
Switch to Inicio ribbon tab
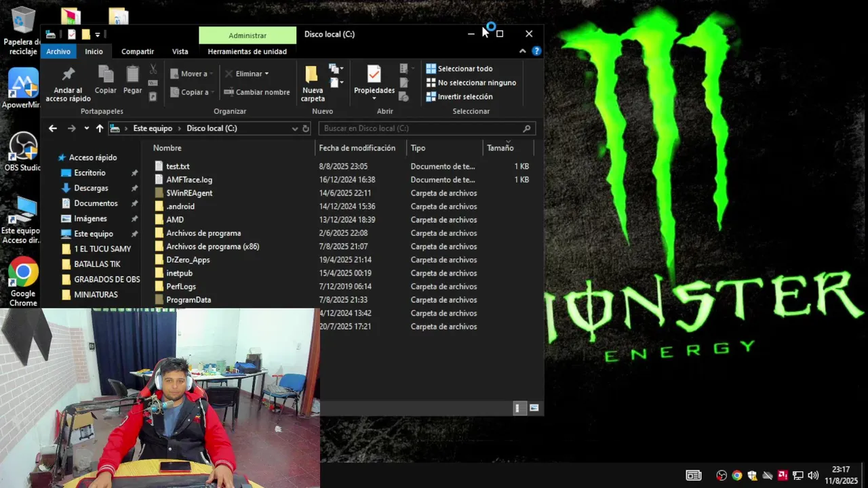click(94, 51)
